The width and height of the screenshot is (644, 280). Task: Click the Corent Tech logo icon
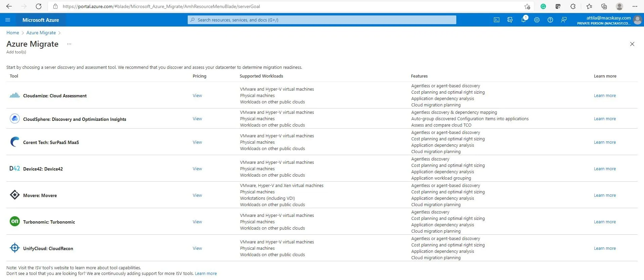point(15,142)
